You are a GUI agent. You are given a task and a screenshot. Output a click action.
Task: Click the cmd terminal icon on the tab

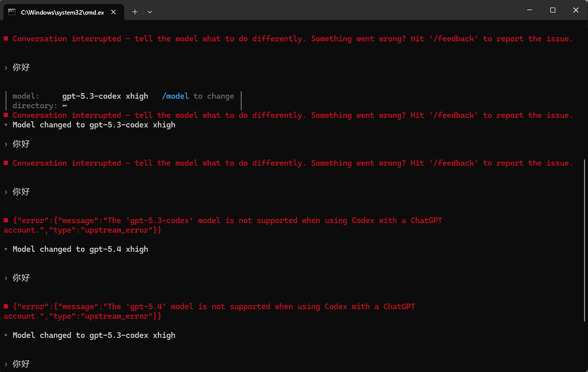click(11, 12)
